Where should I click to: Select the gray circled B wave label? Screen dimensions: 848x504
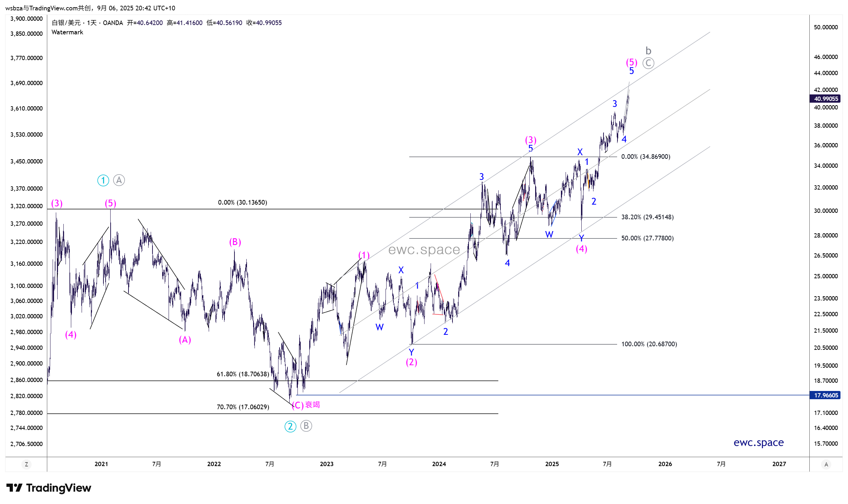pos(306,426)
